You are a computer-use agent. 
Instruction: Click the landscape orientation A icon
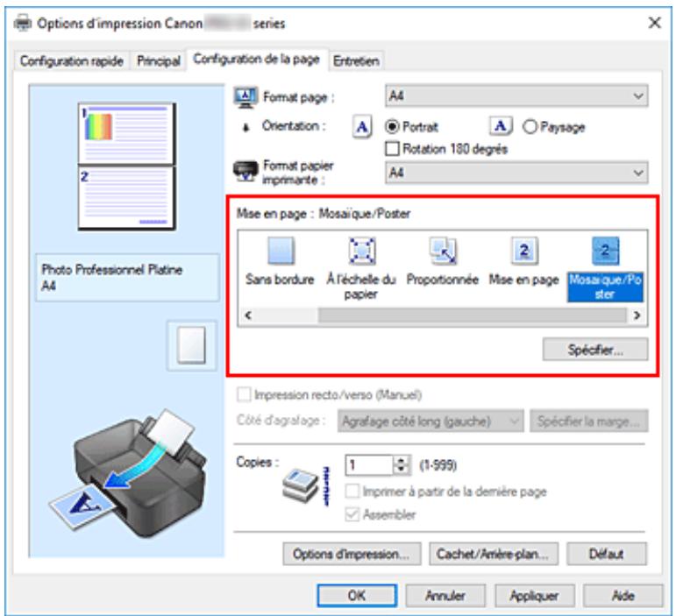[x=501, y=126]
